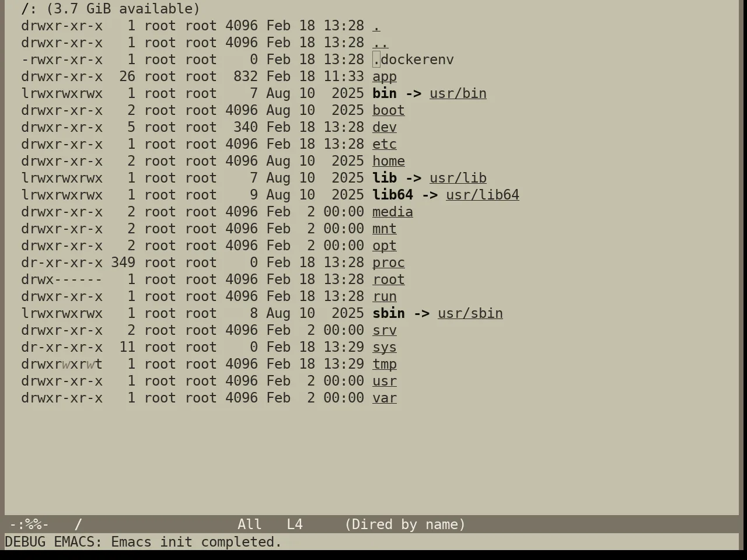Open the var directory
This screenshot has height=560, width=747.
point(385,398)
